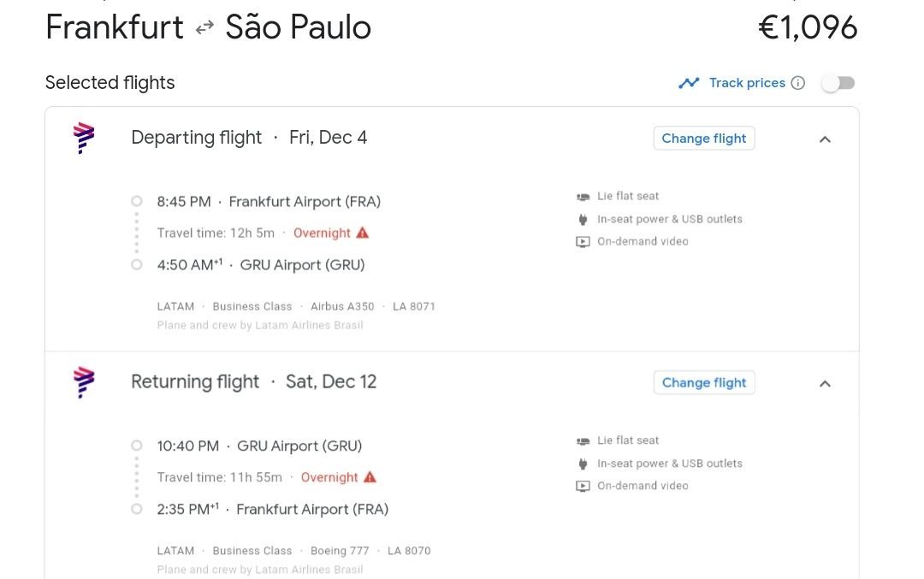The image size is (924, 579).
Task: Change the departing flight on Dec 4
Action: [703, 139]
